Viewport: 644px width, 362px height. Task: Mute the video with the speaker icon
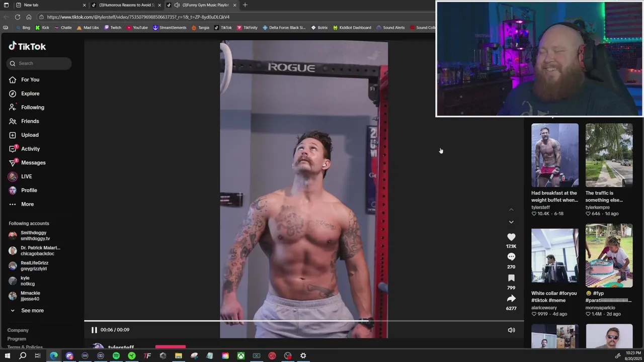point(511,330)
